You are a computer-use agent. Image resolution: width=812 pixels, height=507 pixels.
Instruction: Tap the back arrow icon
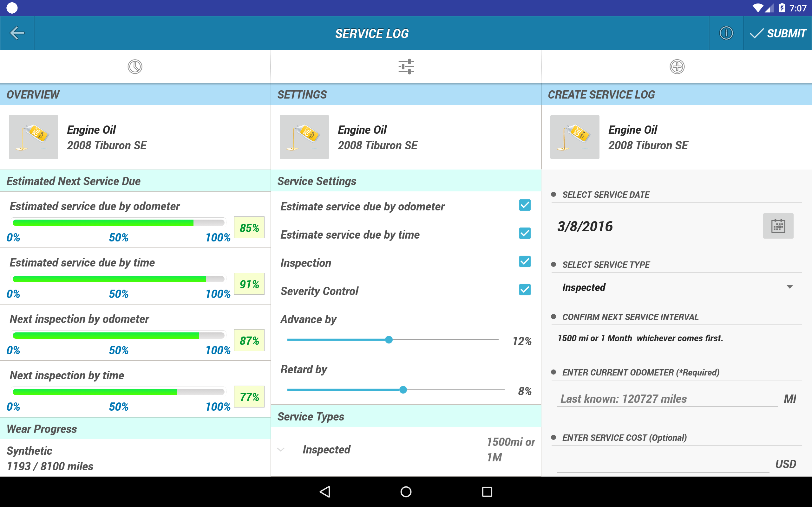pos(17,33)
